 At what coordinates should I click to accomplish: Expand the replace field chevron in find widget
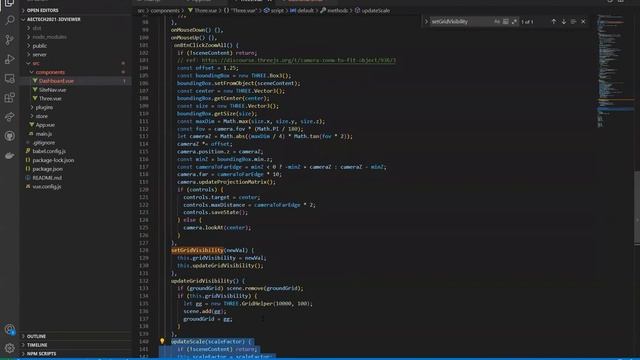pos(426,22)
